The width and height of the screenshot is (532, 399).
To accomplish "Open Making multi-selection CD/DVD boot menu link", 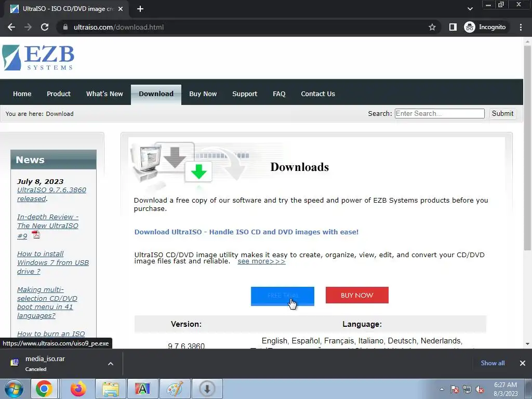I will [47, 303].
